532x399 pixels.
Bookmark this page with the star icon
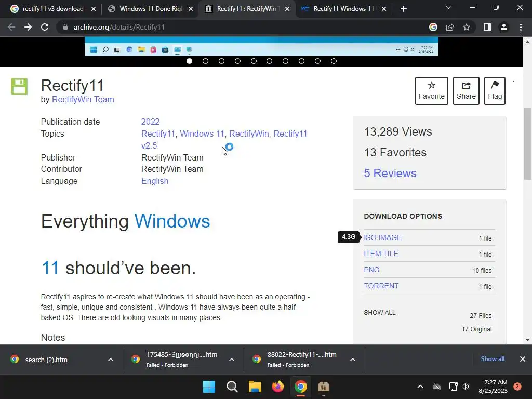(467, 27)
